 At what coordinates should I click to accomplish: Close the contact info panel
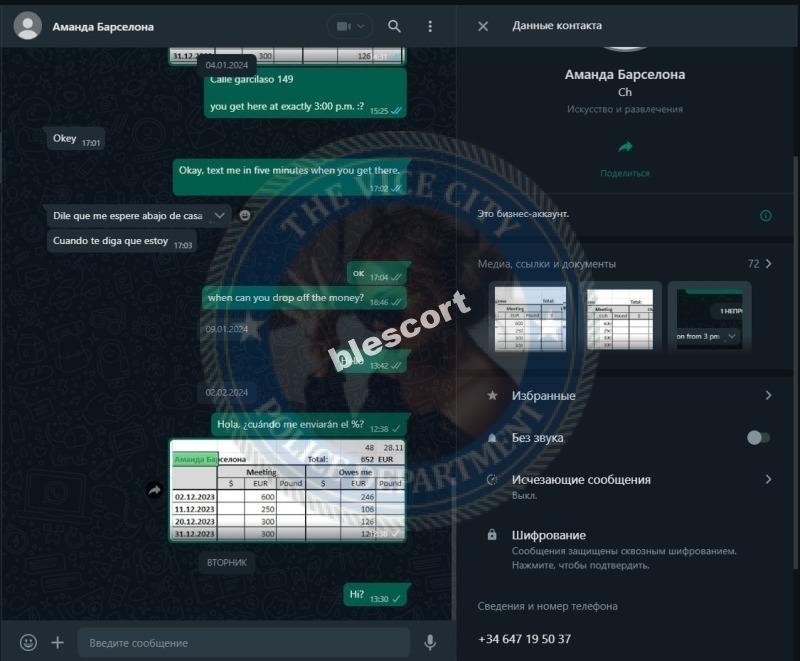[483, 26]
